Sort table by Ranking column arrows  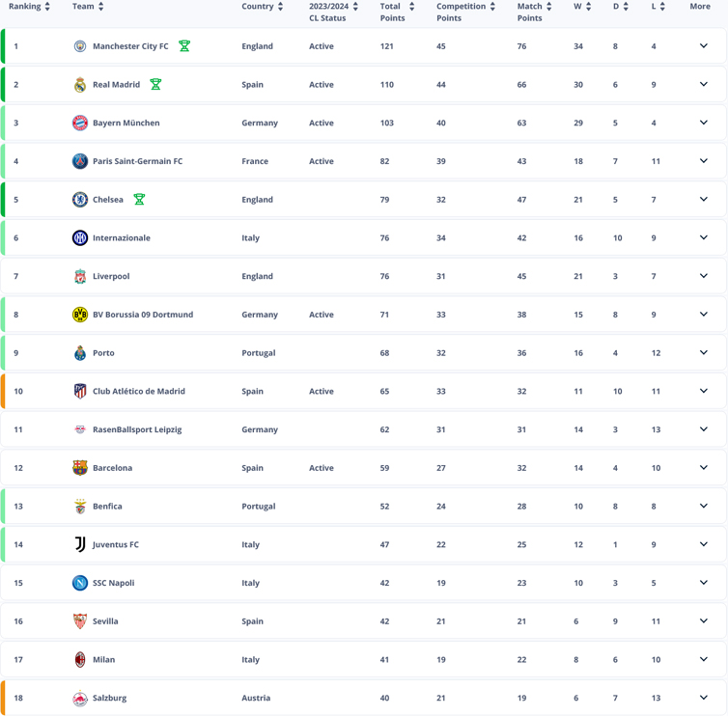coord(47,7)
